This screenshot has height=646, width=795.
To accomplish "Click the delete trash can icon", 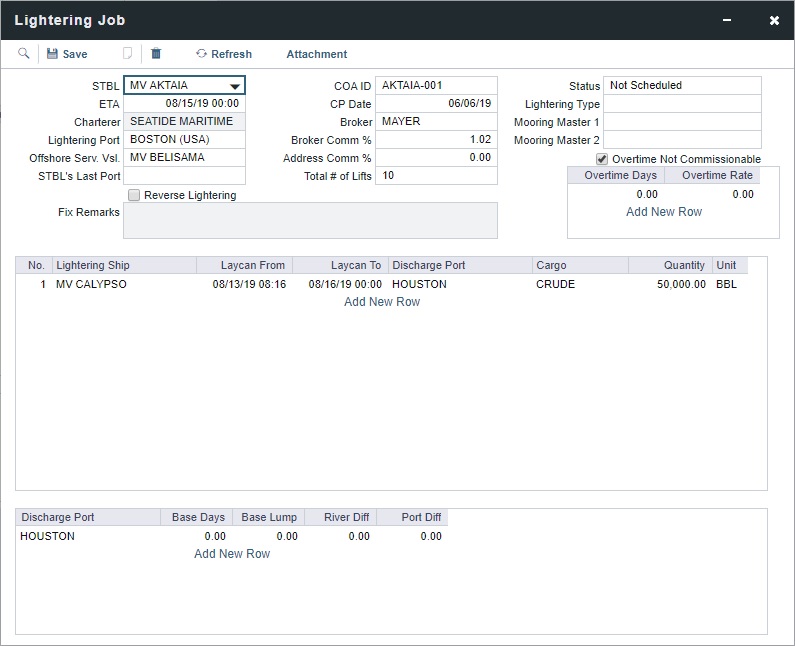I will point(156,54).
